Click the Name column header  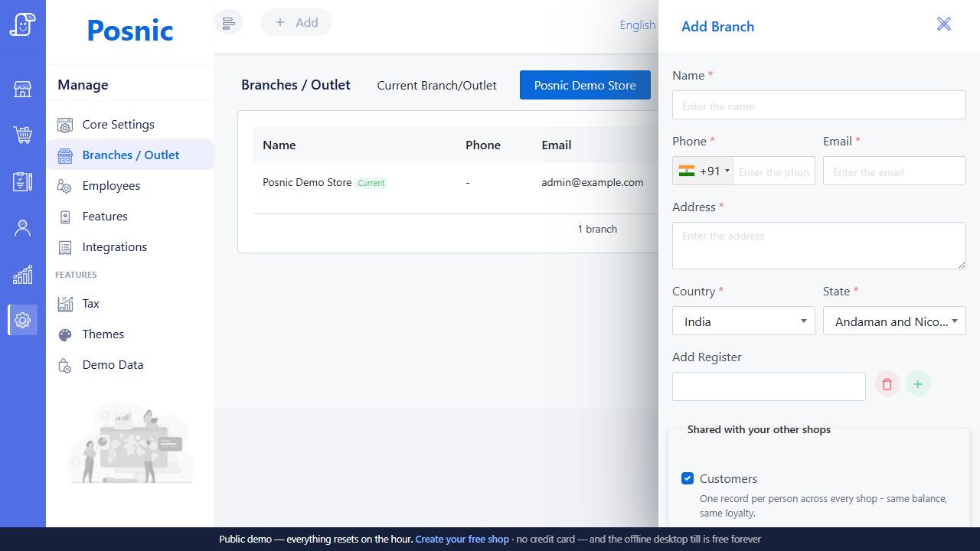point(279,145)
